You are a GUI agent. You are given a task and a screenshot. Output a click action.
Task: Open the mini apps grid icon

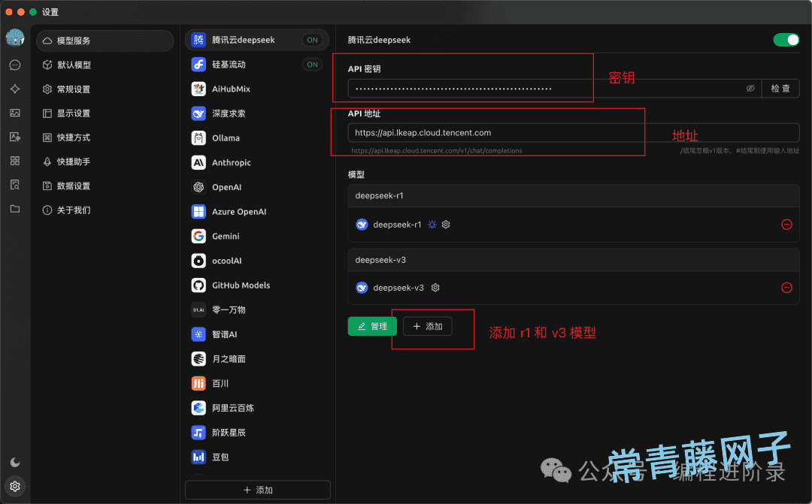point(15,161)
